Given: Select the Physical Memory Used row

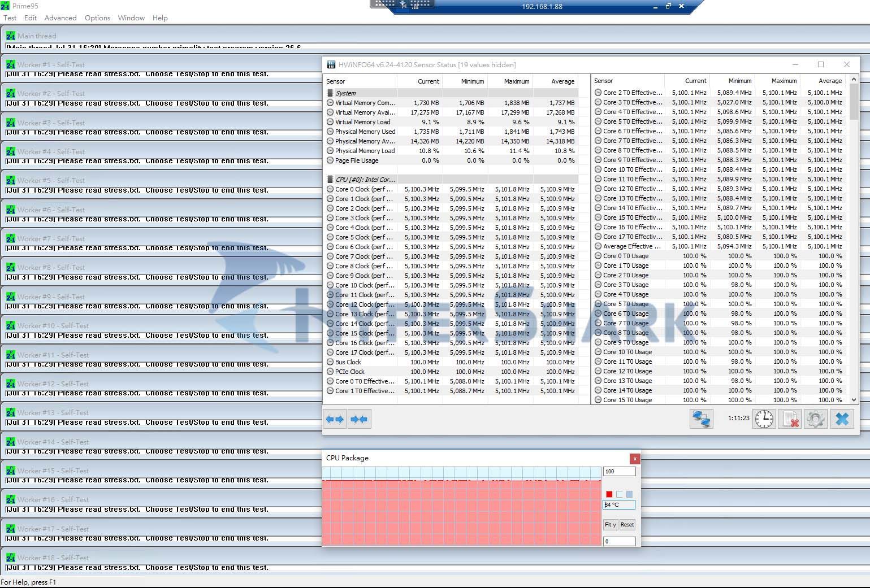Looking at the screenshot, I should click(x=451, y=132).
